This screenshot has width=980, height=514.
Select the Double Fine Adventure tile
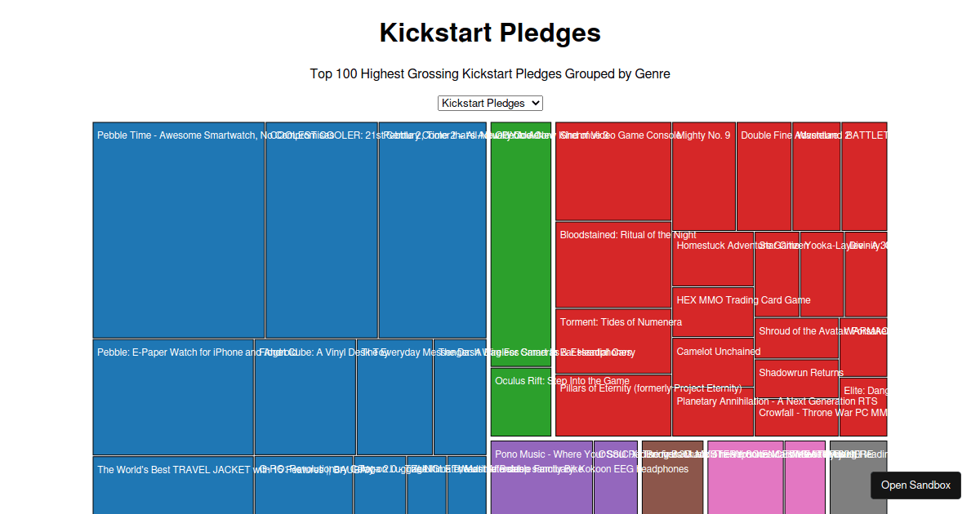(x=764, y=175)
